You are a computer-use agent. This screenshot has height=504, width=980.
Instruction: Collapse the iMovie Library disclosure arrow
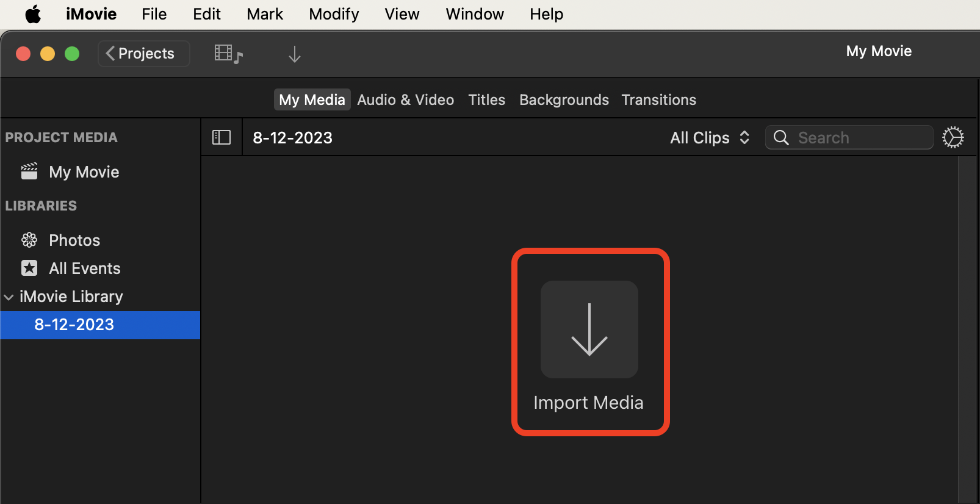point(9,297)
